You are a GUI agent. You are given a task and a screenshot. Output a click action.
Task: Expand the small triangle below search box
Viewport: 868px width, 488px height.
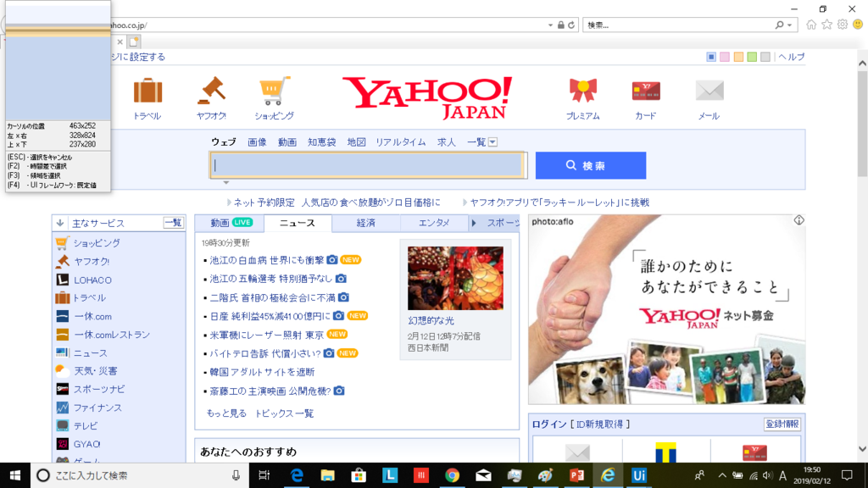[x=225, y=183]
